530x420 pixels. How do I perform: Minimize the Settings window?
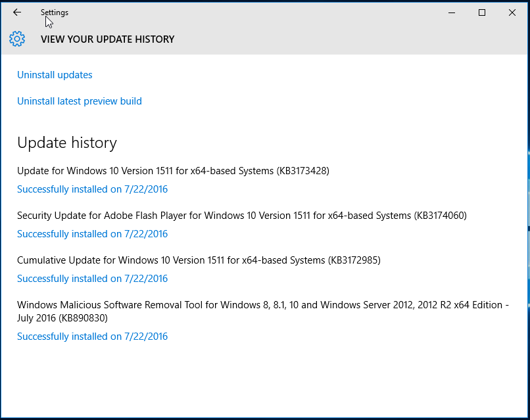coord(452,13)
